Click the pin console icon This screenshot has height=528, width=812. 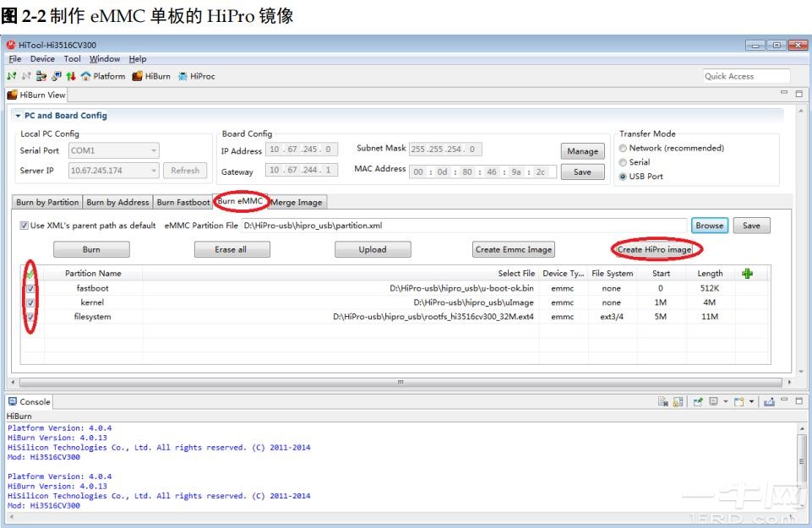(x=698, y=401)
